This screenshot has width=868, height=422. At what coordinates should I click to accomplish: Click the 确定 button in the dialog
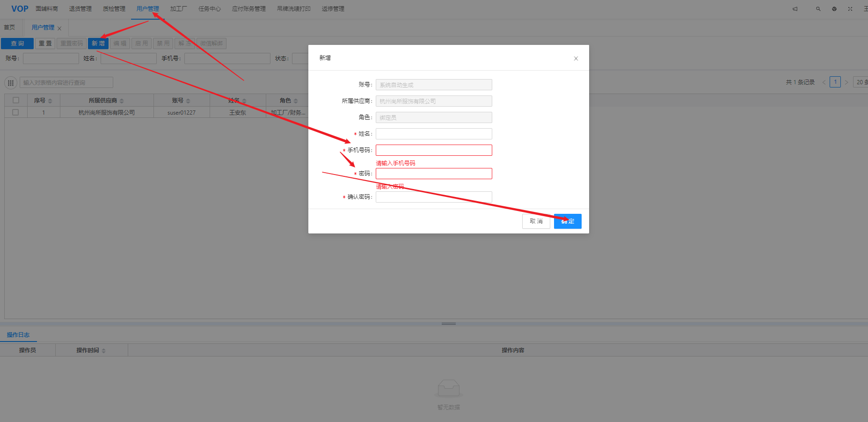568,221
